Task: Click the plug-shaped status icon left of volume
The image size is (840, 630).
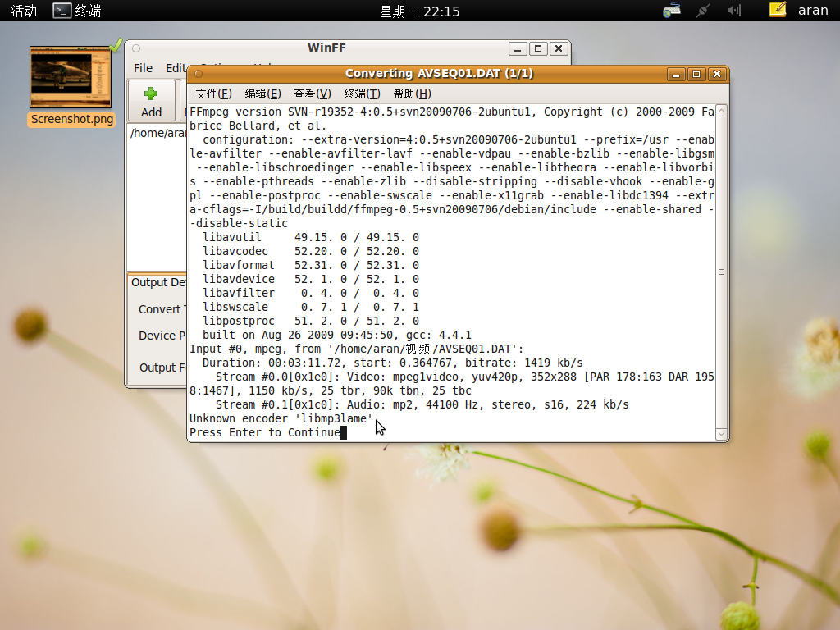Action: [x=703, y=10]
